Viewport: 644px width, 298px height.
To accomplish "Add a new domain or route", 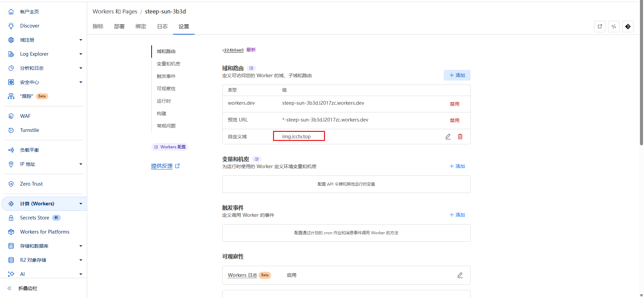I will [457, 75].
